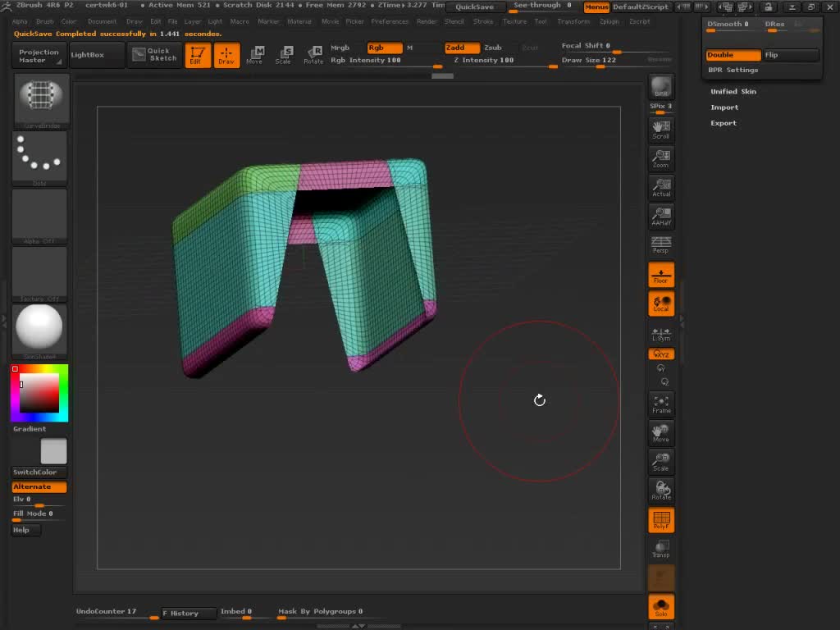Click the right-shelf Rotate view icon
840x630 pixels.
661,491
